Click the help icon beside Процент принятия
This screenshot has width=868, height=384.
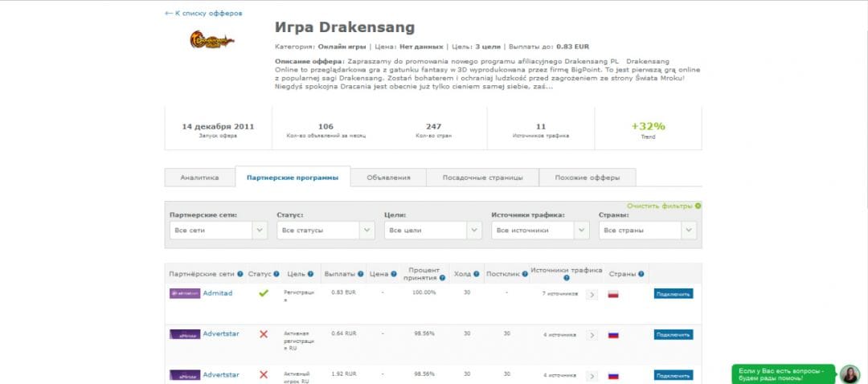pyautogui.click(x=442, y=278)
